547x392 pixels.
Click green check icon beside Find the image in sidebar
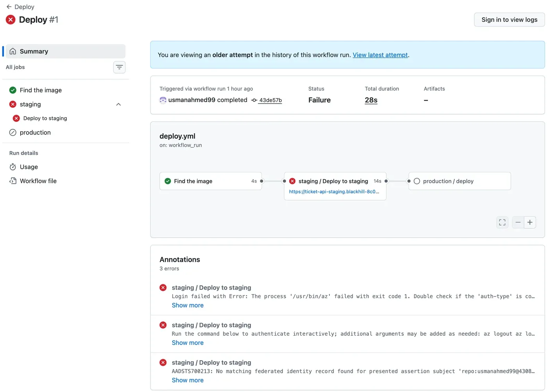coord(13,90)
